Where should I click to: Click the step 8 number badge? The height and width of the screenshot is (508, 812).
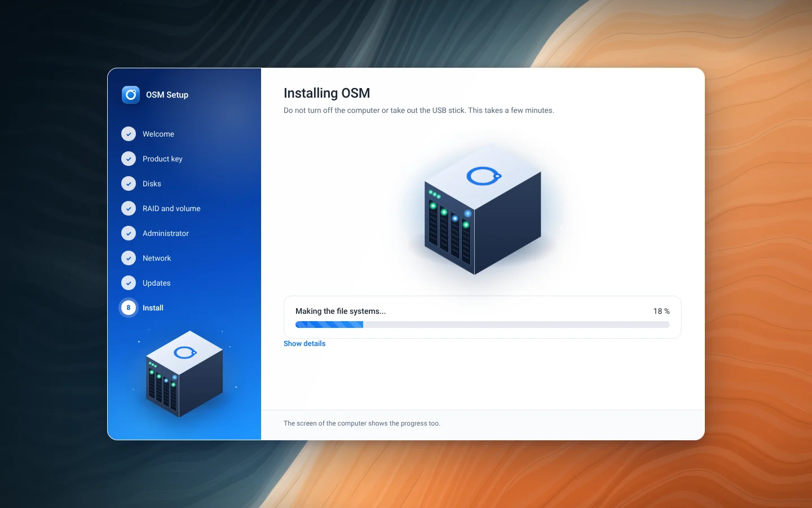point(129,308)
